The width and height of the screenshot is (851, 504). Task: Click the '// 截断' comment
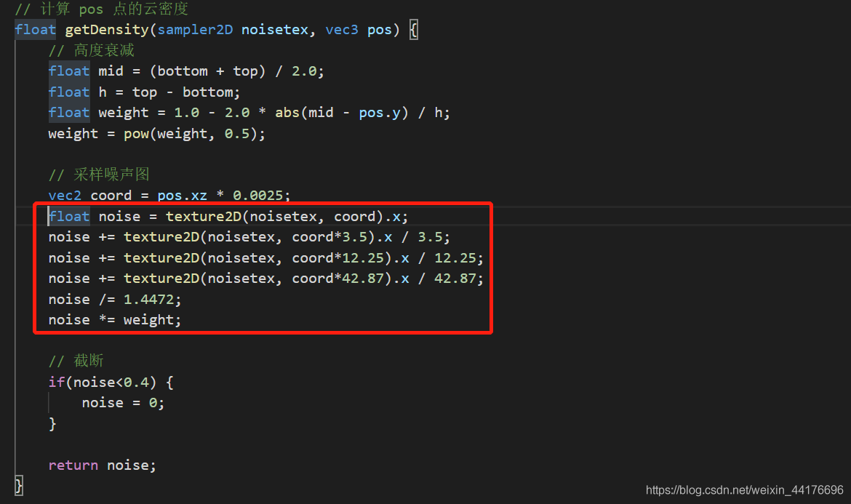click(76, 361)
